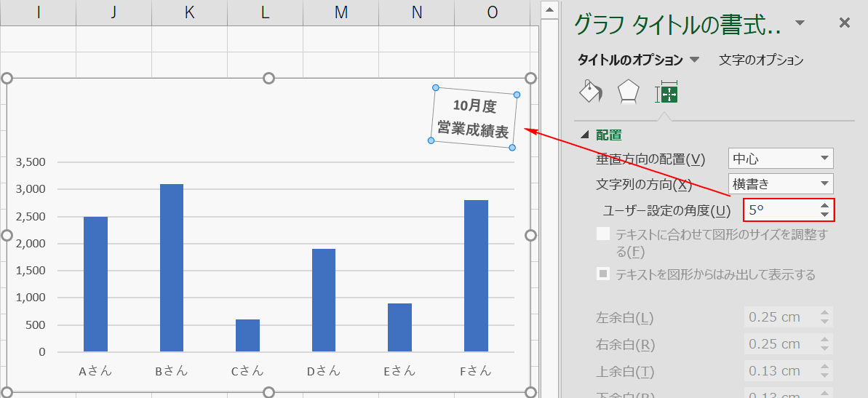Click the 左余白 field showing 0.25 cm

(781, 317)
